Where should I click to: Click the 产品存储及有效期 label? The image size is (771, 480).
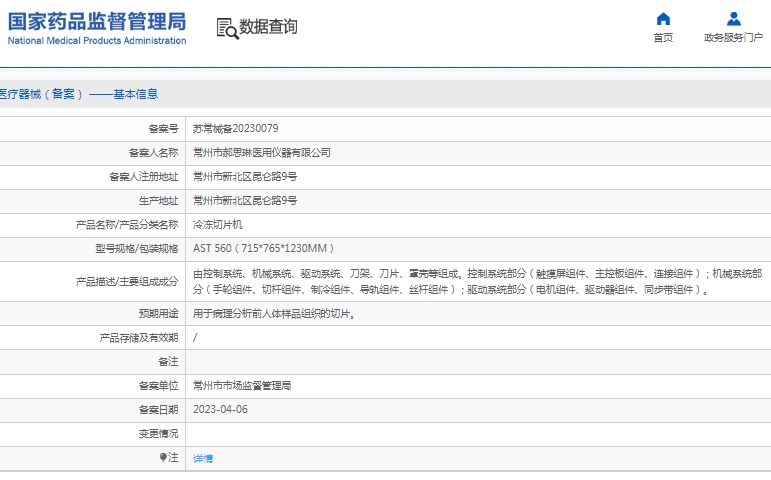click(x=139, y=338)
